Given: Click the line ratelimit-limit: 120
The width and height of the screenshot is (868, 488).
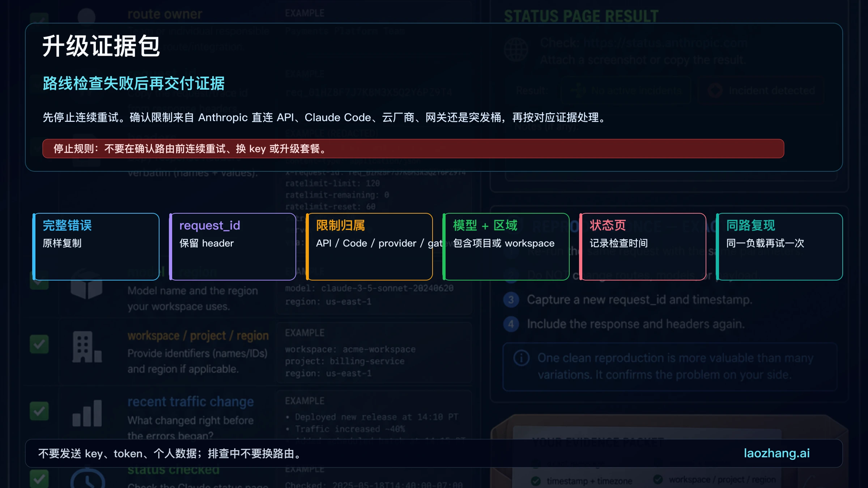Looking at the screenshot, I should pyautogui.click(x=332, y=183).
